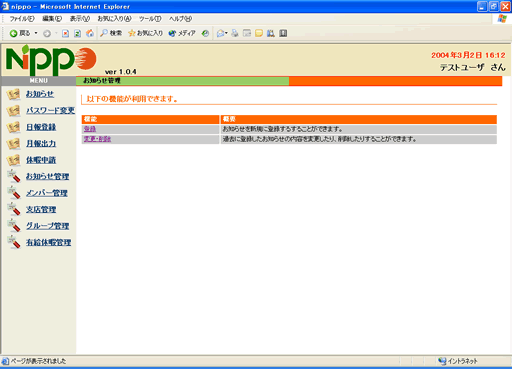This screenshot has width=512, height=369.
Task: Click the edit page toolbar icon
Action: point(247,33)
